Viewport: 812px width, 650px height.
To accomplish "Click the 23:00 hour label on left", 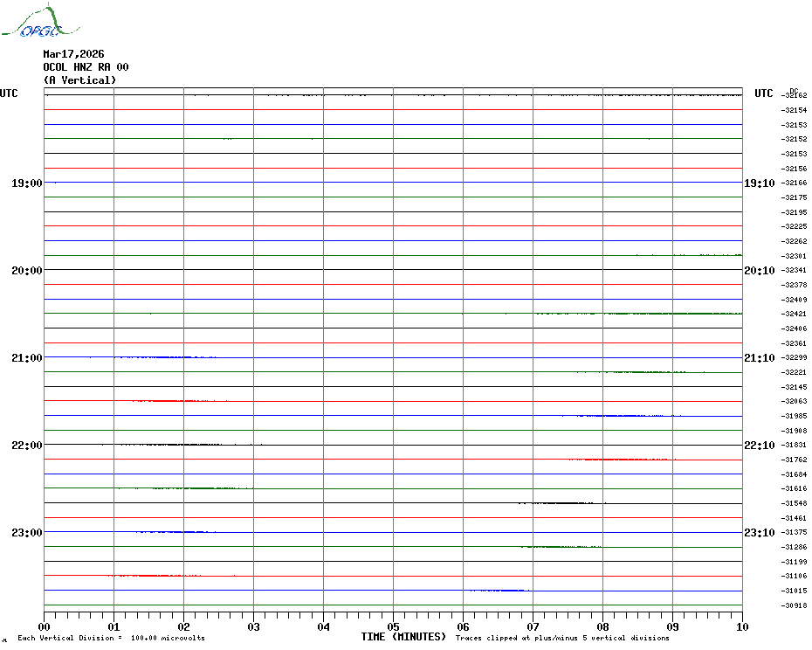I will (26, 533).
